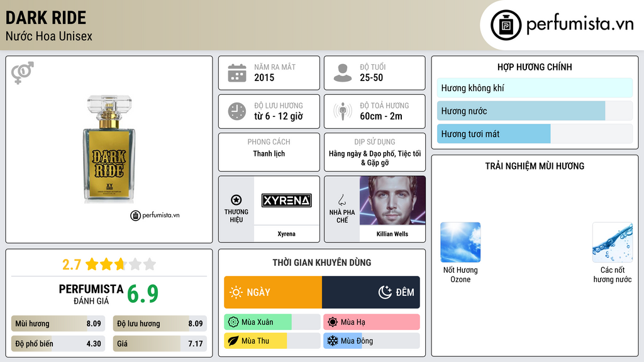The height and width of the screenshot is (362, 644).
Task: Open the Các nốt hương nước note image
Action: [x=613, y=242]
